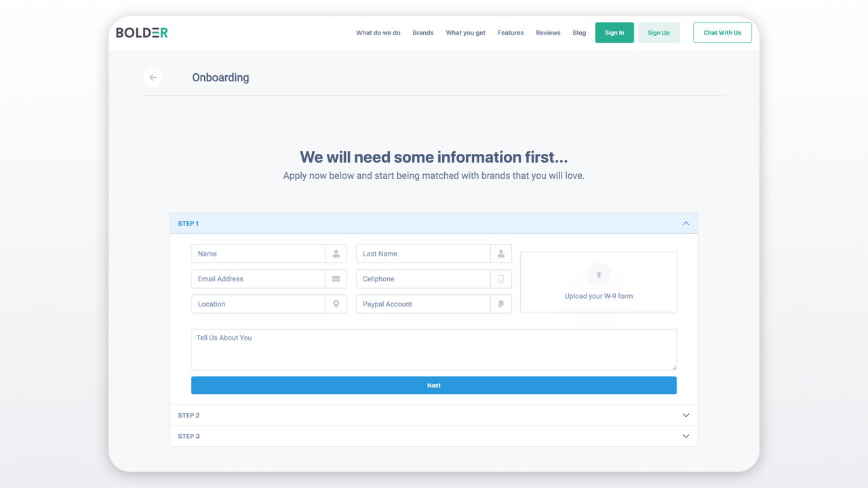Click the Sign In button
The width and height of the screenshot is (868, 488).
pyautogui.click(x=614, y=32)
